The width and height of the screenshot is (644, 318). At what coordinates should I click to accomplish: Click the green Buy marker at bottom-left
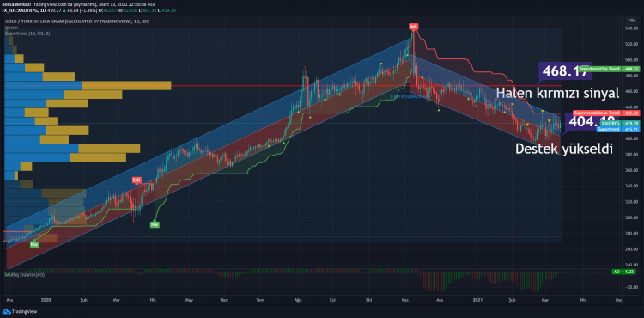pyautogui.click(x=34, y=244)
